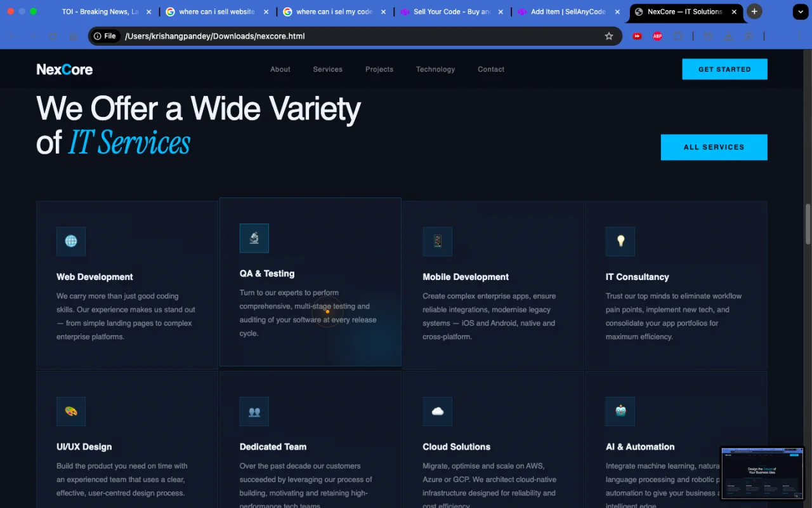
Task: Open the Contact nav link
Action: 491,69
